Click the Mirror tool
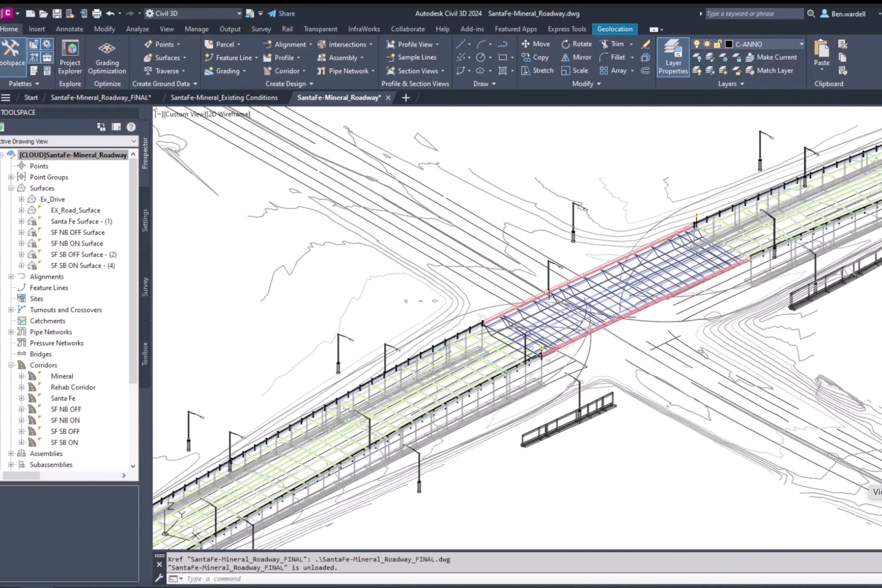Image resolution: width=882 pixels, height=588 pixels. pos(576,57)
